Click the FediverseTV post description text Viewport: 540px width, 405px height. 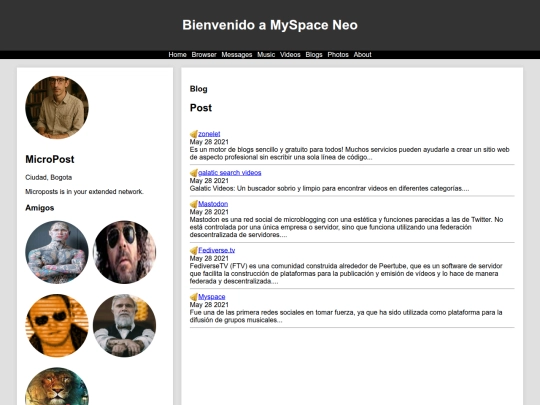click(x=346, y=273)
